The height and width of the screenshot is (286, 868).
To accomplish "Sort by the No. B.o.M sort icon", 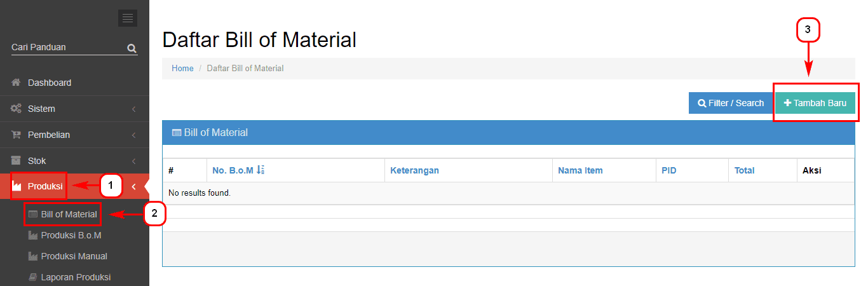I will (261, 170).
